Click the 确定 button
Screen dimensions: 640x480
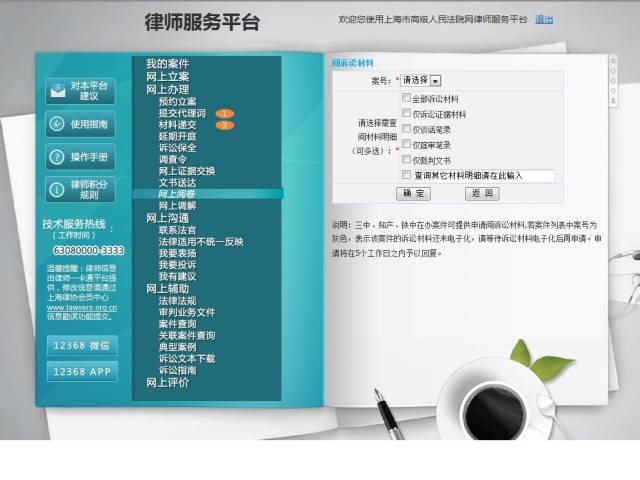[x=413, y=193]
